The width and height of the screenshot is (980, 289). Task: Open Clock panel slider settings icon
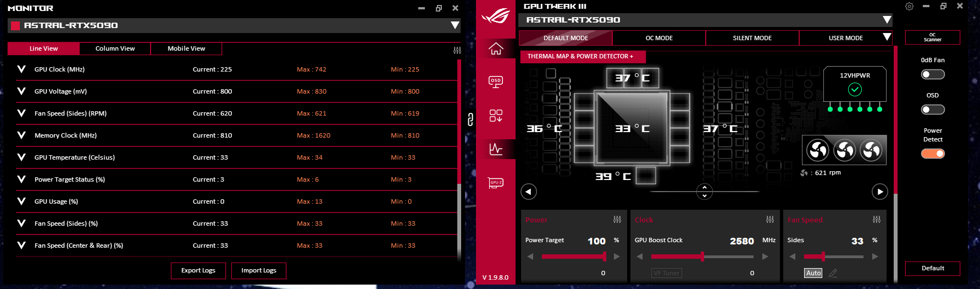770,220
